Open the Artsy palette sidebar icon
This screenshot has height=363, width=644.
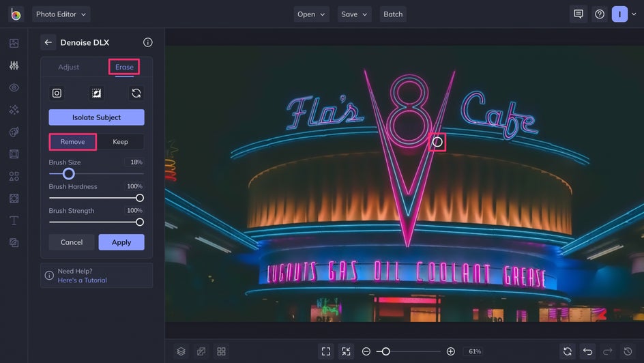coord(14,132)
